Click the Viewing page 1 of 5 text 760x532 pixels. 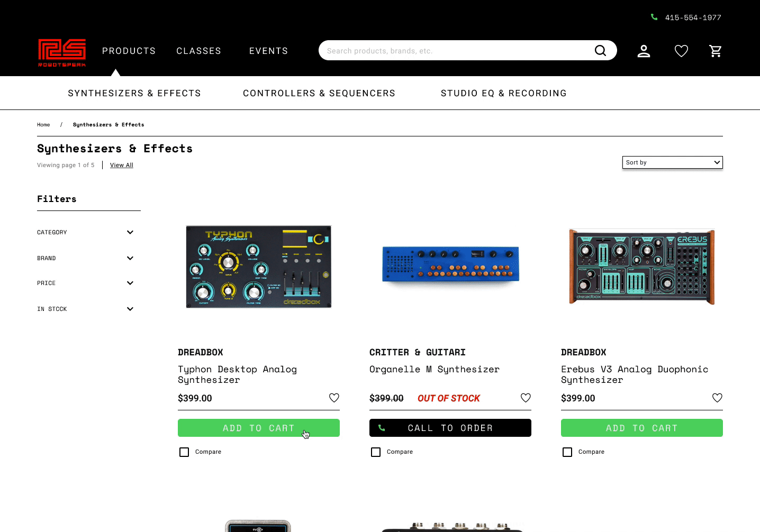[x=66, y=165]
